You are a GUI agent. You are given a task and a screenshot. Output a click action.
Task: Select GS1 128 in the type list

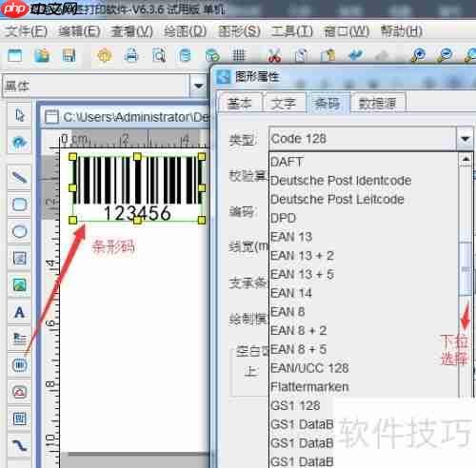pos(295,405)
